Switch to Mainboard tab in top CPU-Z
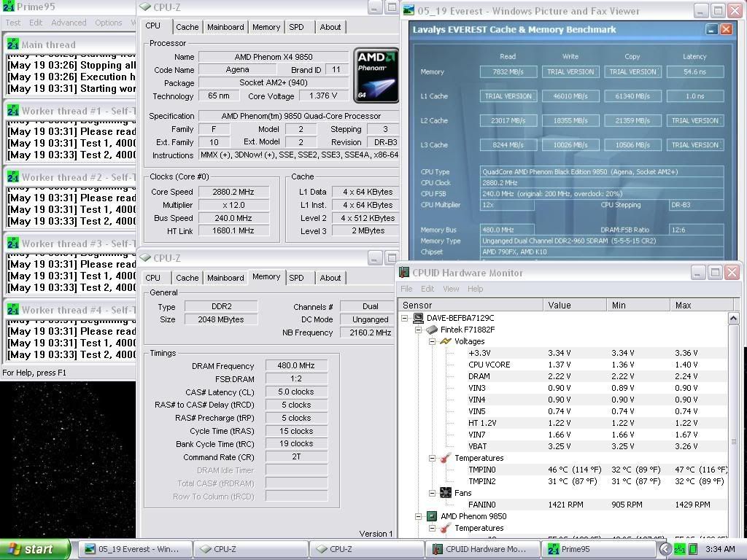 point(225,27)
